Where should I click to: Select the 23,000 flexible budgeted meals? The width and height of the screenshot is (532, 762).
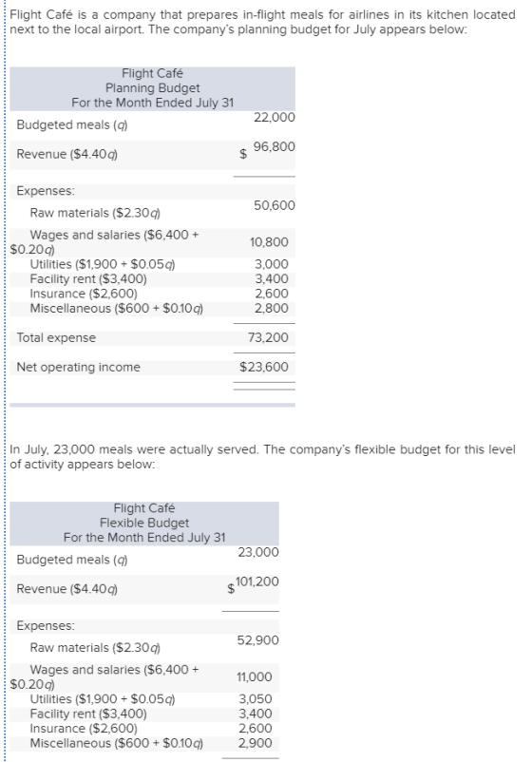pyautogui.click(x=258, y=553)
